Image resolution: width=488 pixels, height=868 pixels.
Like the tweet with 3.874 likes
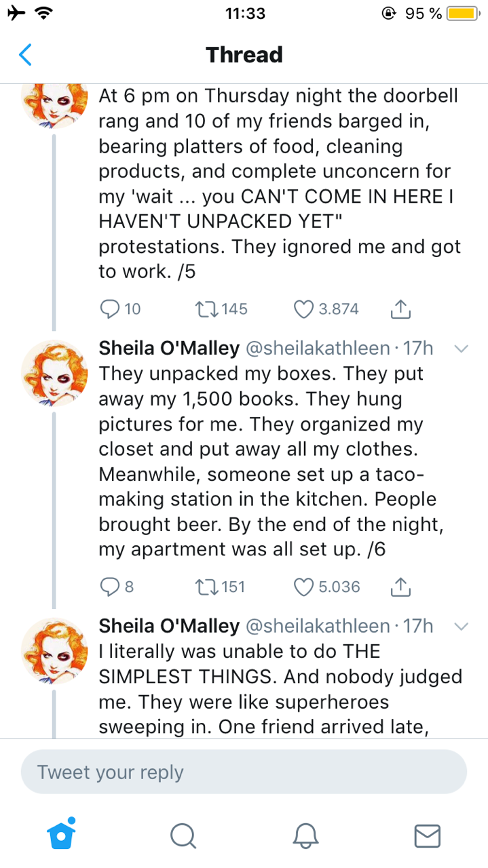303,309
